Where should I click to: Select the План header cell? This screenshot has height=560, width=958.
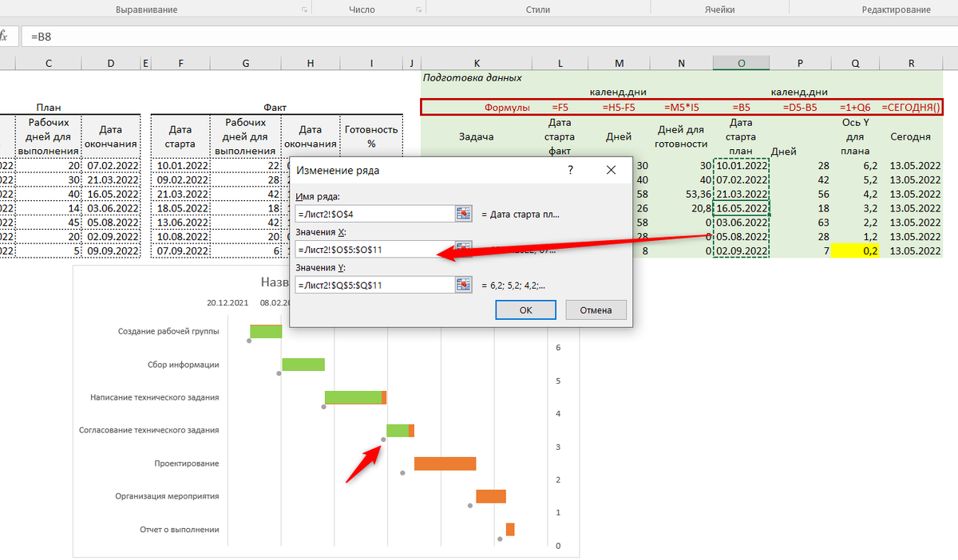tap(49, 107)
